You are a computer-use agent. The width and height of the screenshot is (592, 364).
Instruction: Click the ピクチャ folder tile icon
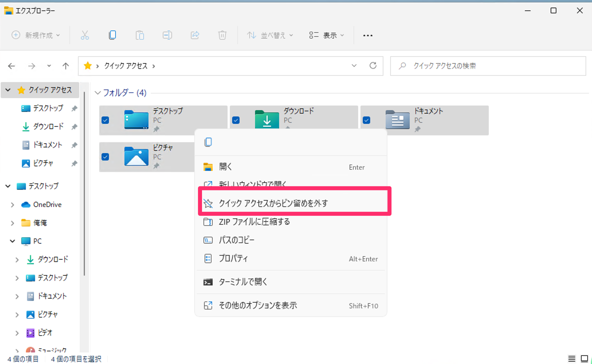tap(136, 156)
